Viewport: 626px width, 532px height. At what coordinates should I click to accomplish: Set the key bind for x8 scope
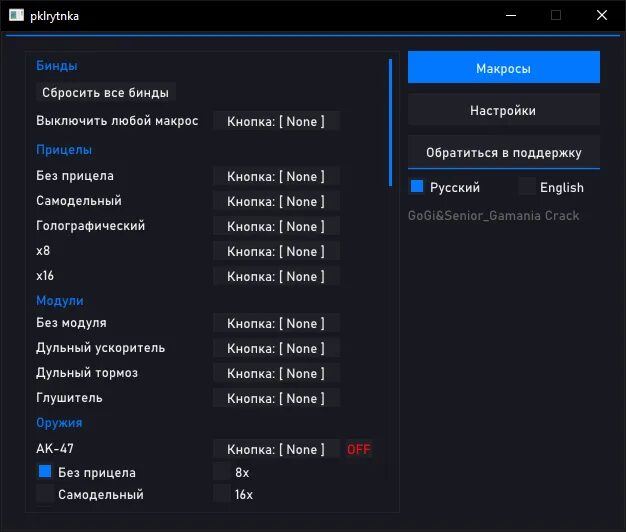pos(276,252)
